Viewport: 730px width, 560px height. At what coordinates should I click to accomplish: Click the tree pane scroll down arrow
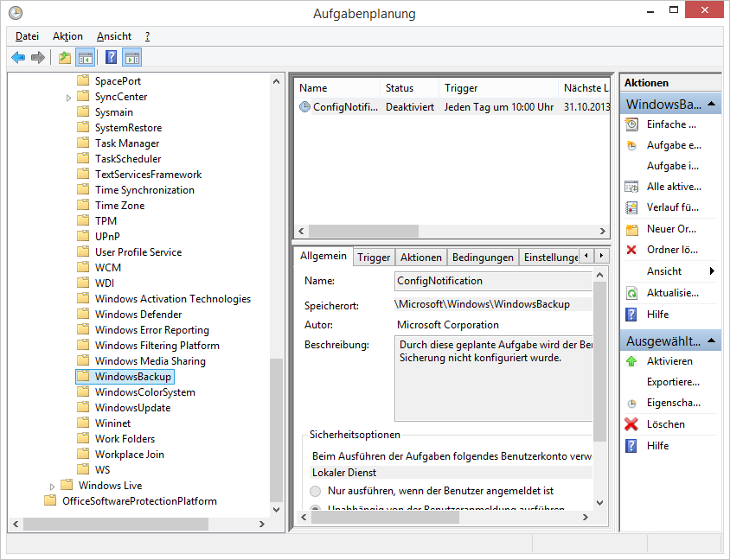click(276, 510)
